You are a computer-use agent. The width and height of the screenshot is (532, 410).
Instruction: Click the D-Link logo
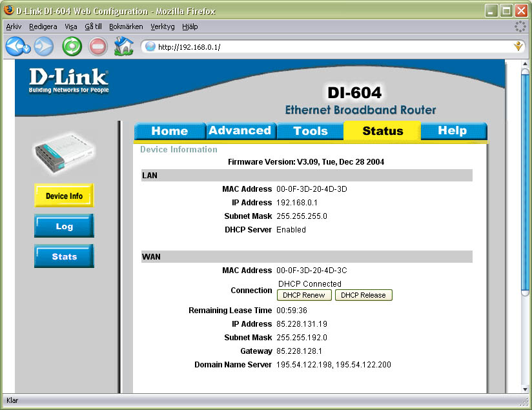point(68,80)
